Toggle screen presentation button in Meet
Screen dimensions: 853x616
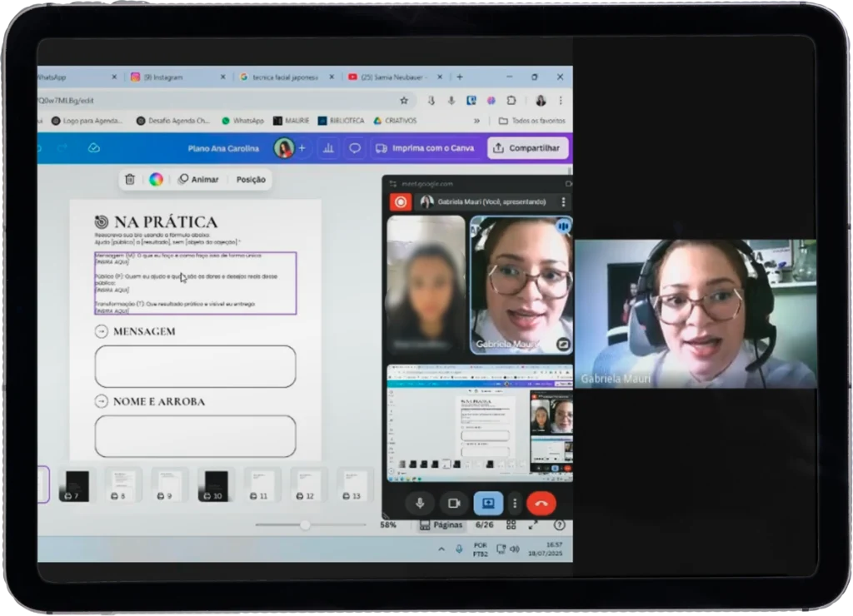tap(488, 504)
